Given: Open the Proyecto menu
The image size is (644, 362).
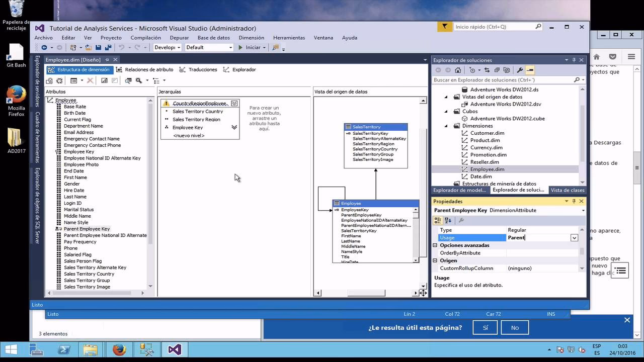Looking at the screenshot, I should click(x=111, y=38).
